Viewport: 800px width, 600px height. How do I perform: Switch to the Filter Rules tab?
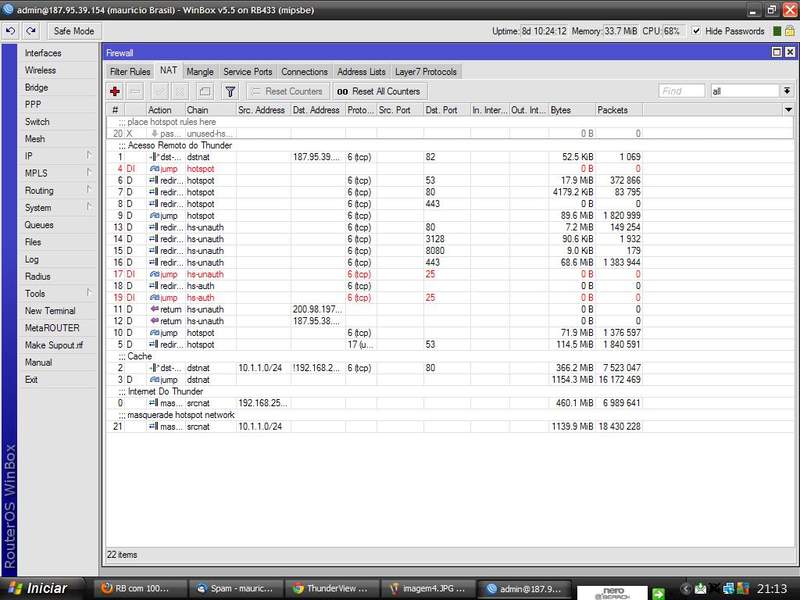point(130,72)
